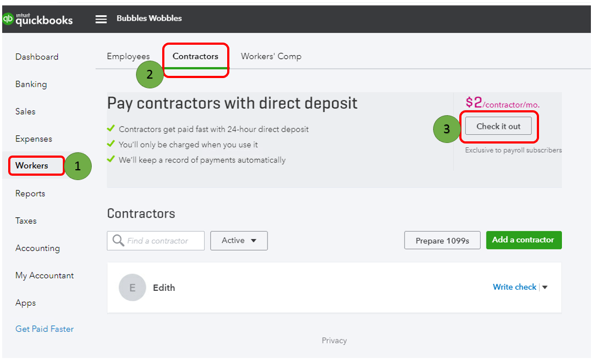Viewport: 598px width, 364px height.
Task: Open the Workers' Comp tab
Action: [271, 56]
